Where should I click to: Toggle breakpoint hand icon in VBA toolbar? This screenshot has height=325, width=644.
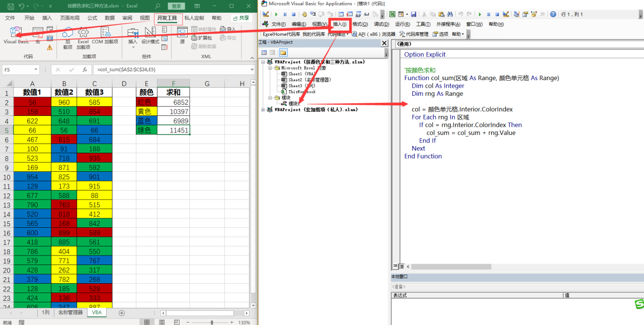[304, 14]
